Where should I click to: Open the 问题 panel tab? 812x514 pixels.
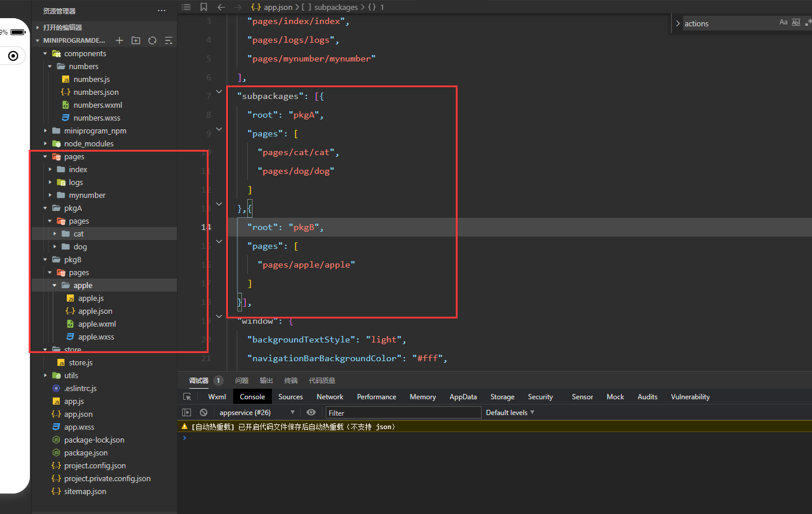point(241,381)
